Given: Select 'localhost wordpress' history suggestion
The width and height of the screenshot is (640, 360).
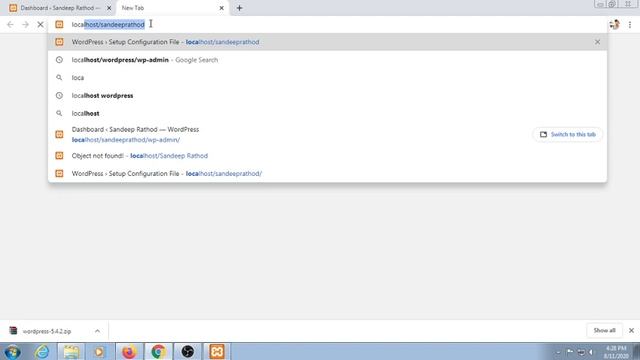Looking at the screenshot, I should pyautogui.click(x=327, y=96).
